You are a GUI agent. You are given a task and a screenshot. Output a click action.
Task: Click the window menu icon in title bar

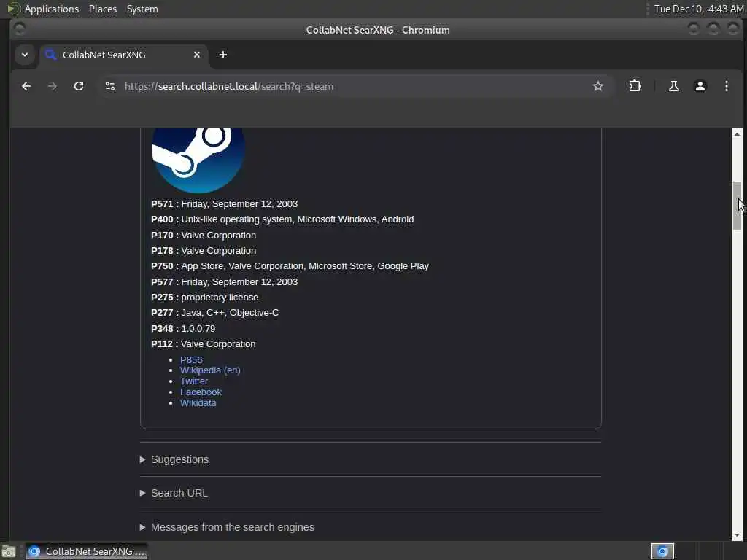(20, 29)
